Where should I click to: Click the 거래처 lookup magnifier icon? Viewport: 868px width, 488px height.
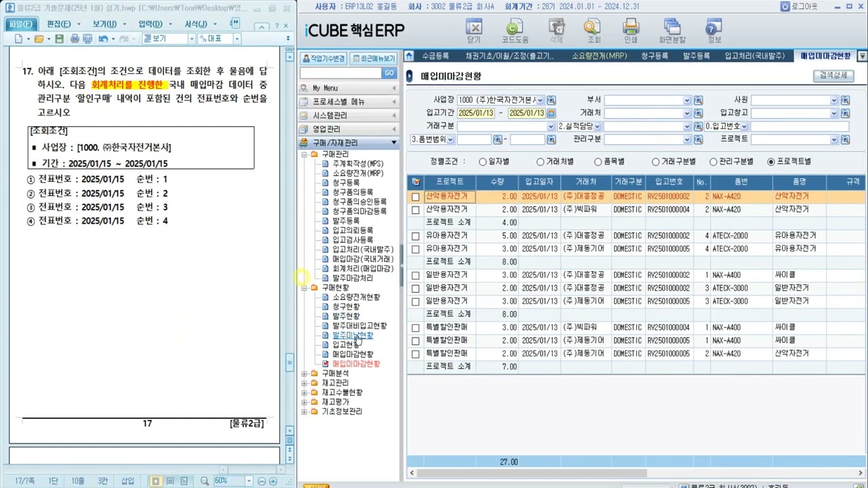click(698, 113)
